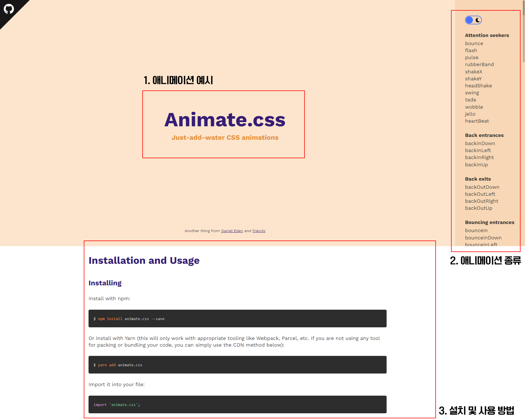The height and width of the screenshot is (420, 525).
Task: Select the pulse animation
Action: click(x=471, y=57)
